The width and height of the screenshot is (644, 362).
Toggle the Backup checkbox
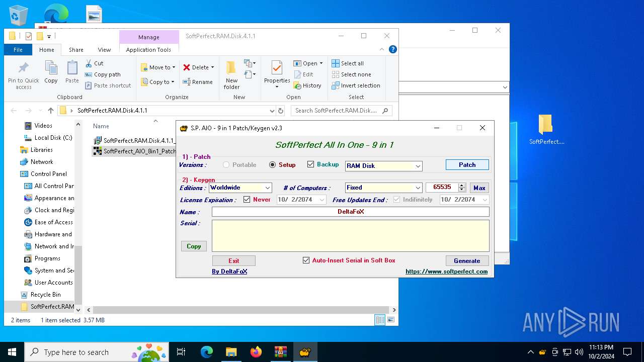(x=310, y=164)
